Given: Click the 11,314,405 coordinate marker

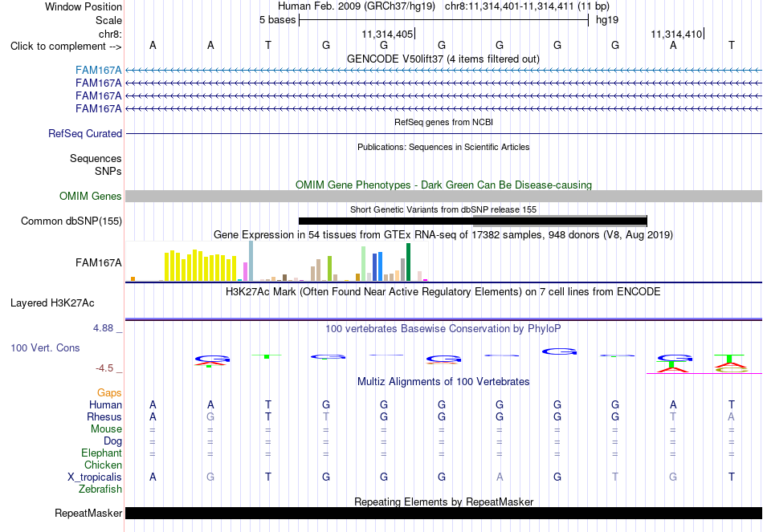Looking at the screenshot, I should coord(387,34).
